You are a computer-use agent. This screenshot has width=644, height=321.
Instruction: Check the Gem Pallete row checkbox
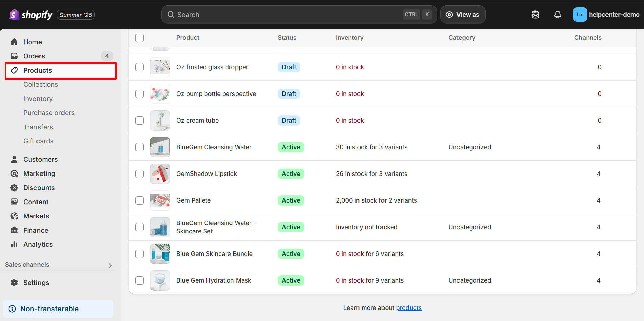click(140, 200)
